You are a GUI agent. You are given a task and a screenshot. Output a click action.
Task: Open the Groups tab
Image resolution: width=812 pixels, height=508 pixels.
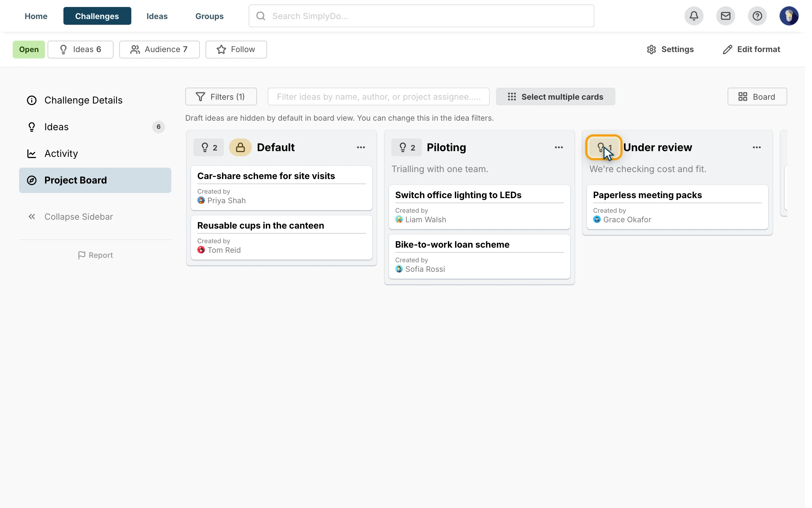[209, 16]
